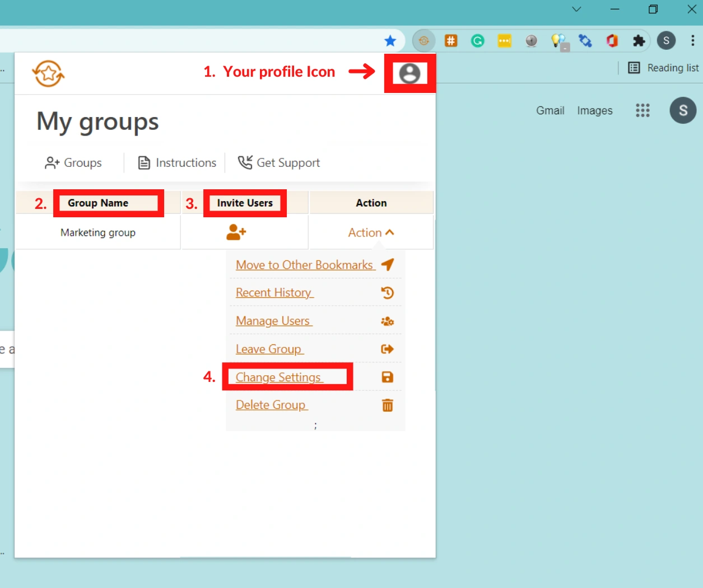The width and height of the screenshot is (703, 588).
Task: Open the Reading list
Action: pyautogui.click(x=664, y=68)
